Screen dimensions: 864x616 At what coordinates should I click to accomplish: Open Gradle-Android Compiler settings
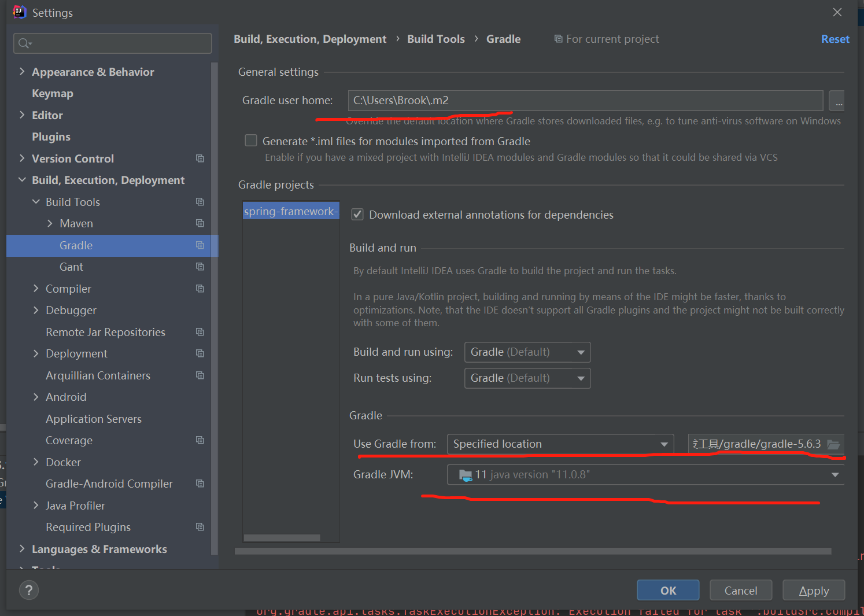click(109, 484)
